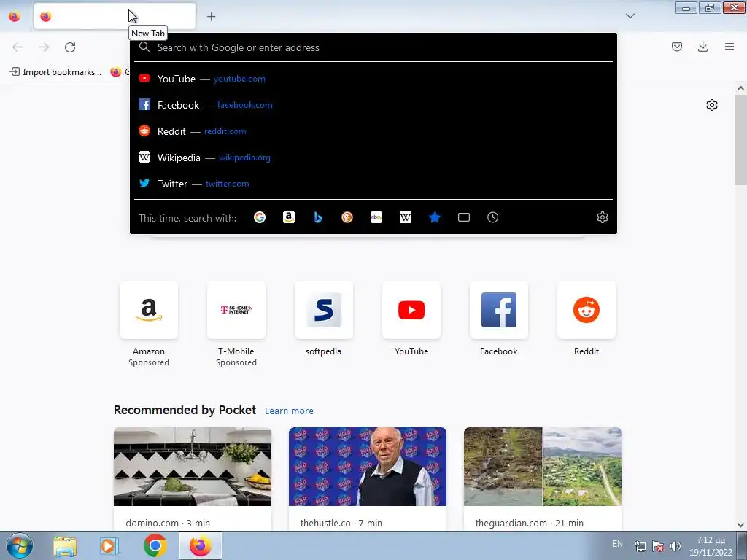Viewport: 747px width, 560px height.
Task: Click Import bookmarks... in bookmarks toolbar
Action: 55,72
